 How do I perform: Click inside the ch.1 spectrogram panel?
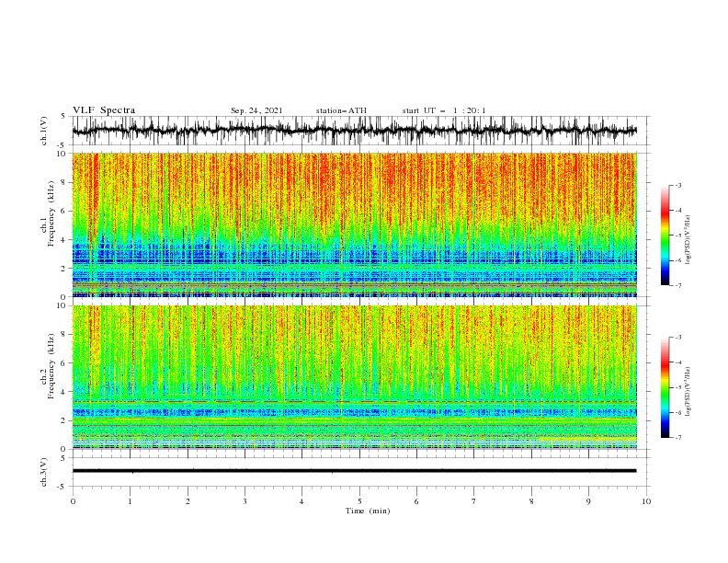tap(355, 224)
